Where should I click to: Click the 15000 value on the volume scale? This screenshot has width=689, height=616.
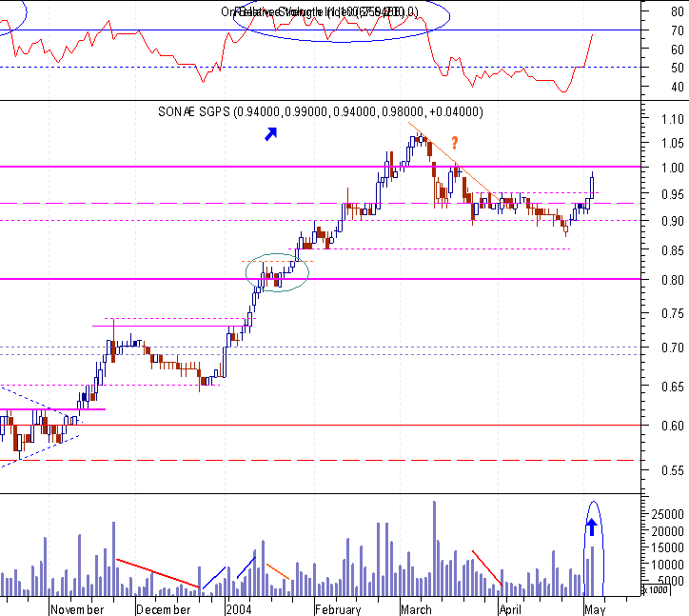point(667,547)
